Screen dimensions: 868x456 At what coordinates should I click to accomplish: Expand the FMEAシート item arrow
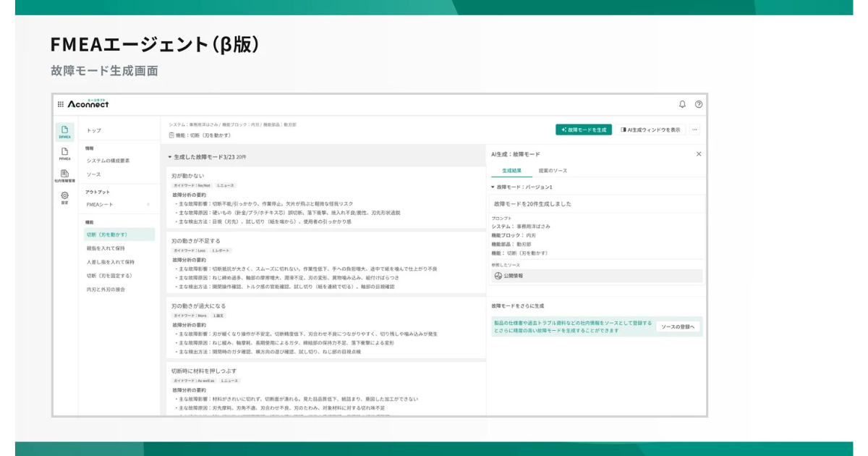tap(148, 205)
